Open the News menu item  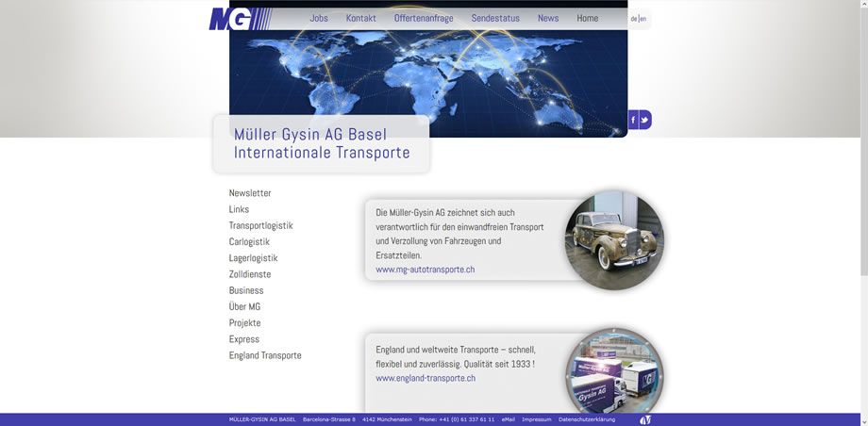pyautogui.click(x=548, y=18)
